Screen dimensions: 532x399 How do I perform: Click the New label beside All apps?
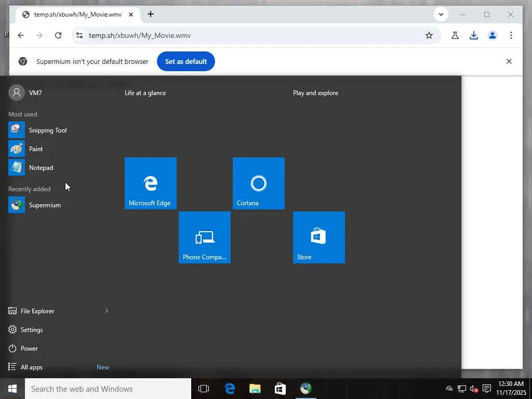click(103, 367)
